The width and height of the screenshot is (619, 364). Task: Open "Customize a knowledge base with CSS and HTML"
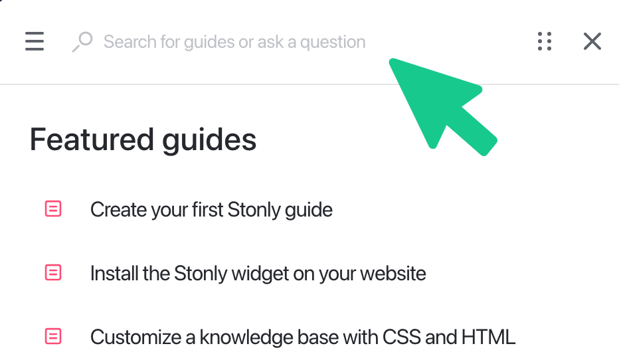click(x=302, y=337)
